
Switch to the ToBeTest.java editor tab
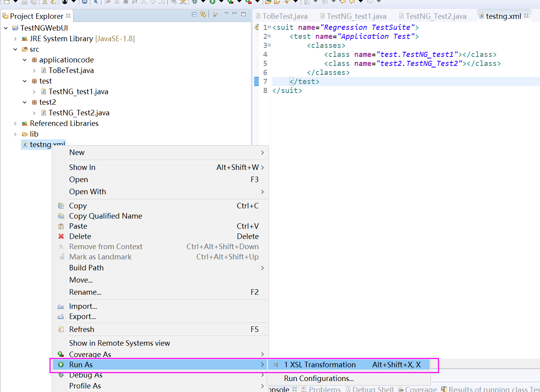click(282, 16)
